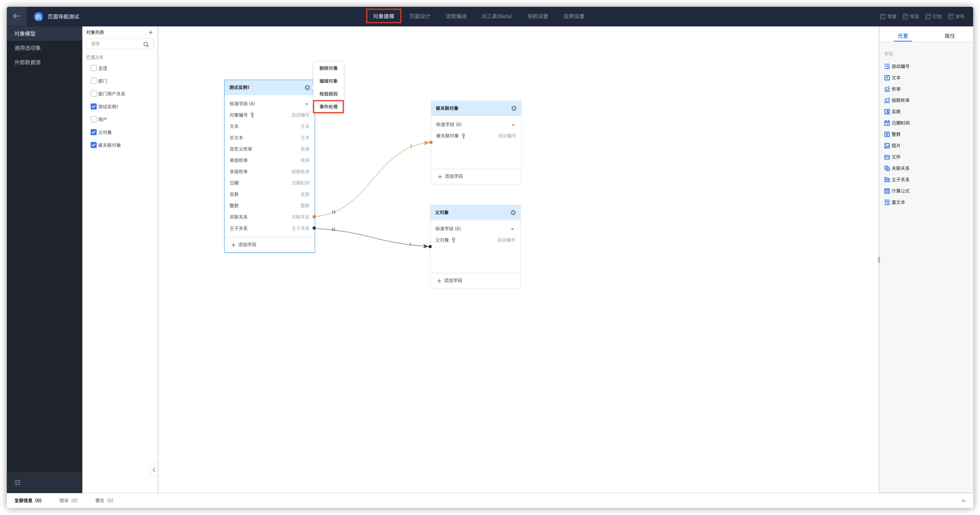Check the 部门 checkbox

[94, 81]
